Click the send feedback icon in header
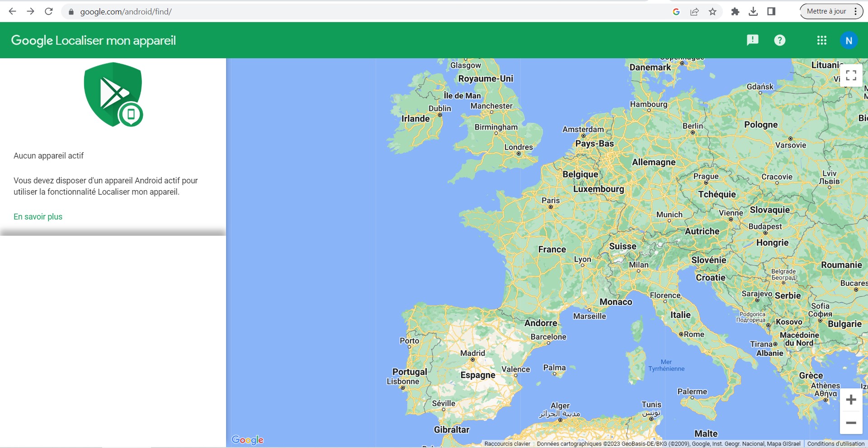Screen dimensions: 868x448 (752, 40)
